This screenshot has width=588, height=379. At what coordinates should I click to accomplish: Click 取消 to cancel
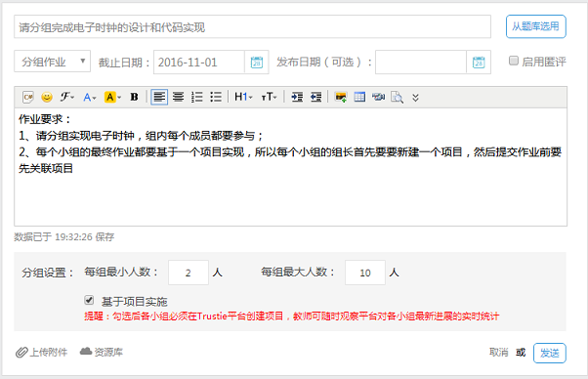499,352
